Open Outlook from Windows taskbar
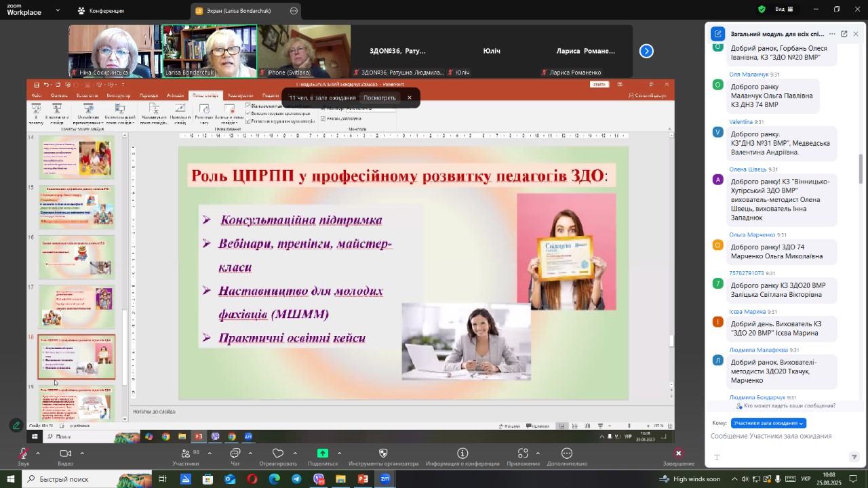This screenshot has height=488, width=868. pyautogui.click(x=230, y=479)
